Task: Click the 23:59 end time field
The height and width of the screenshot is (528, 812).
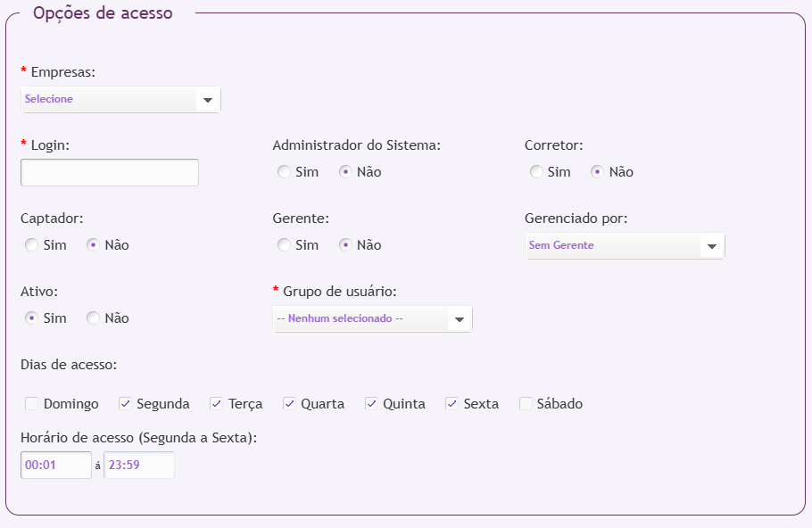Action: 139,465
